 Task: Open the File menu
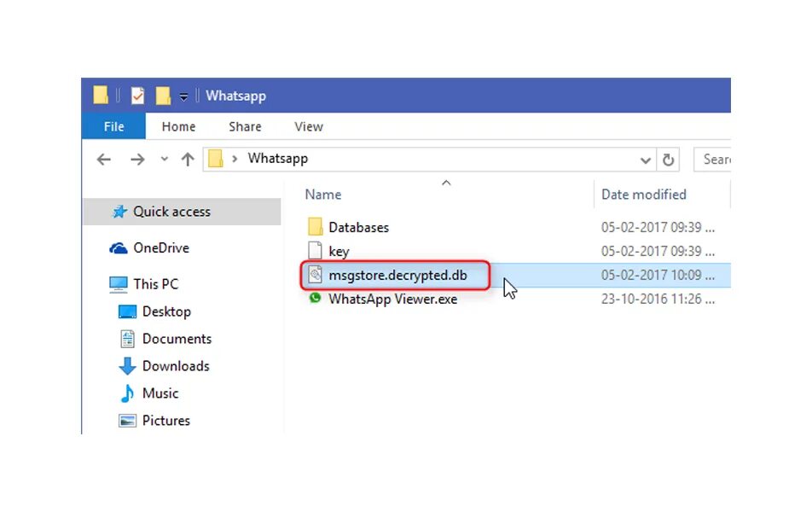tap(113, 126)
